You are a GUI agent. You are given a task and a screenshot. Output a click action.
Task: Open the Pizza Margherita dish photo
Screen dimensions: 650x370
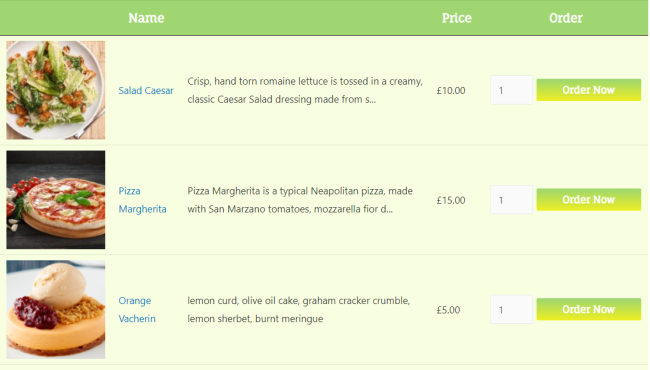[x=56, y=200]
